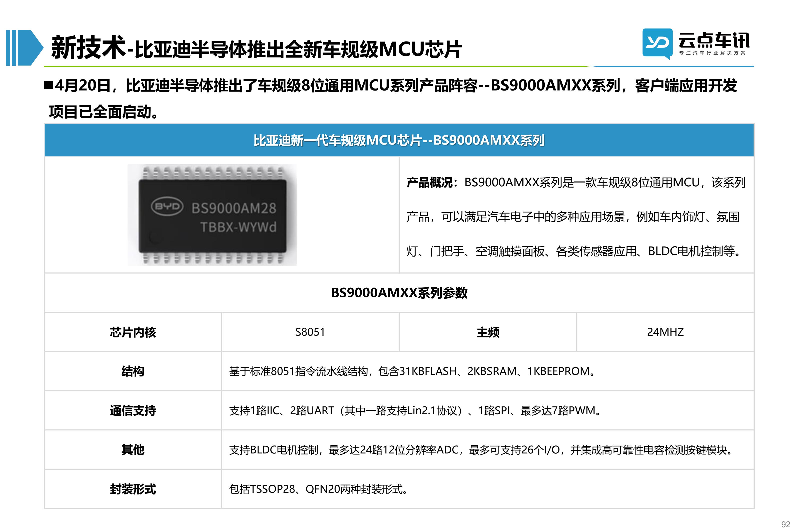Image resolution: width=798 pixels, height=532 pixels.
Task: Click the 芯片内核 cell
Action: click(133, 332)
